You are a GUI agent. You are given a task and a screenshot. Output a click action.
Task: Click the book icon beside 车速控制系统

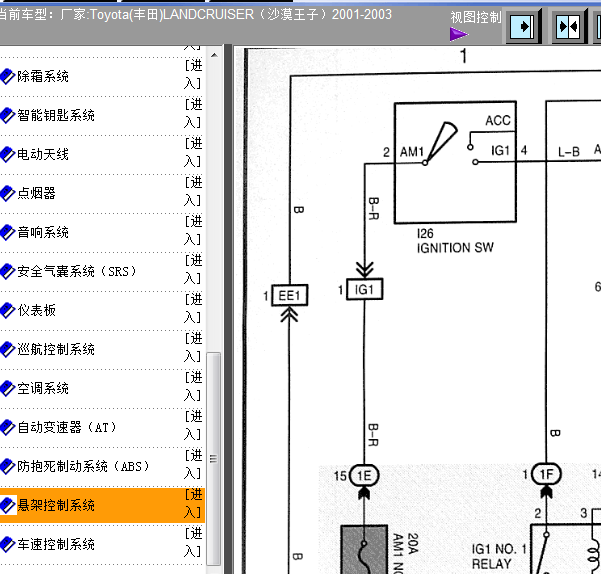[7, 544]
